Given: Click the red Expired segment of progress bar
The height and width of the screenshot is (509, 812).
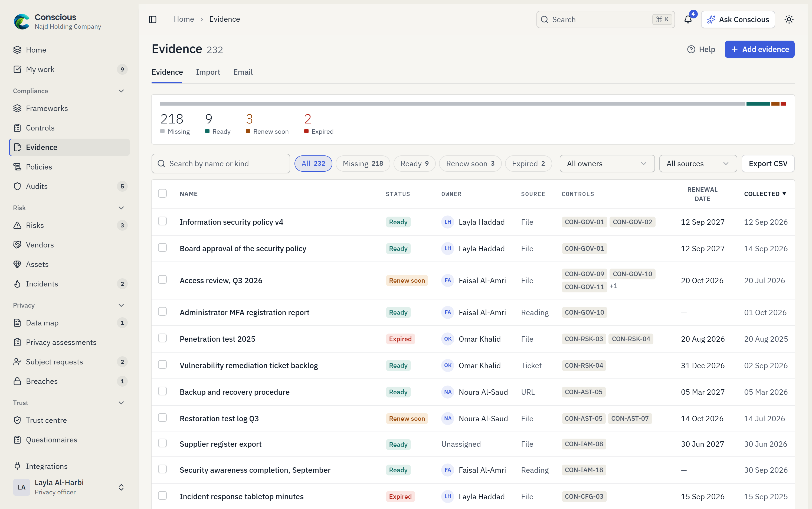Looking at the screenshot, I should pos(783,104).
